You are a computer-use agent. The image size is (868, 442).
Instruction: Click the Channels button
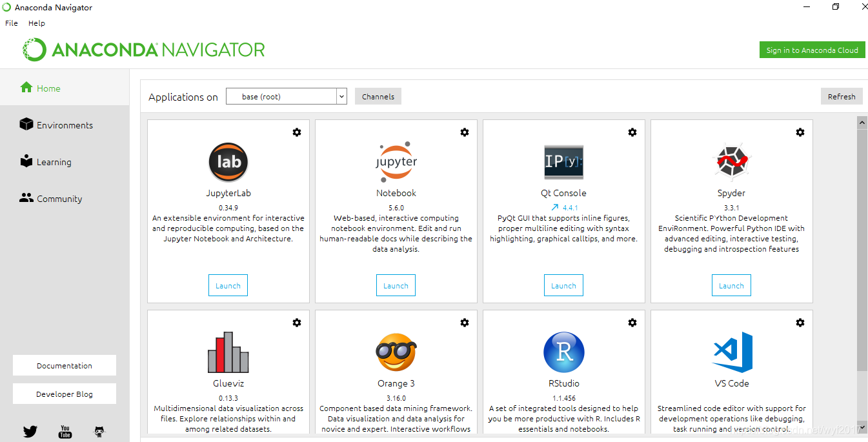tap(378, 97)
